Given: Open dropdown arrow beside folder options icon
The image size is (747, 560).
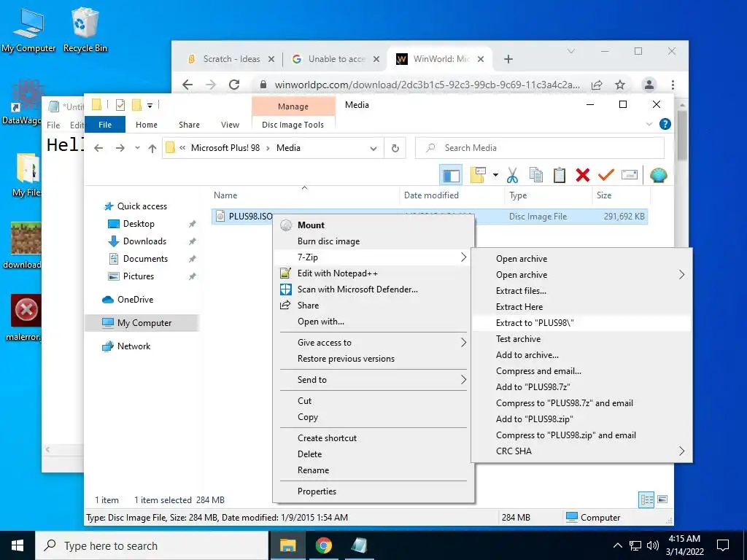Looking at the screenshot, I should (495, 175).
